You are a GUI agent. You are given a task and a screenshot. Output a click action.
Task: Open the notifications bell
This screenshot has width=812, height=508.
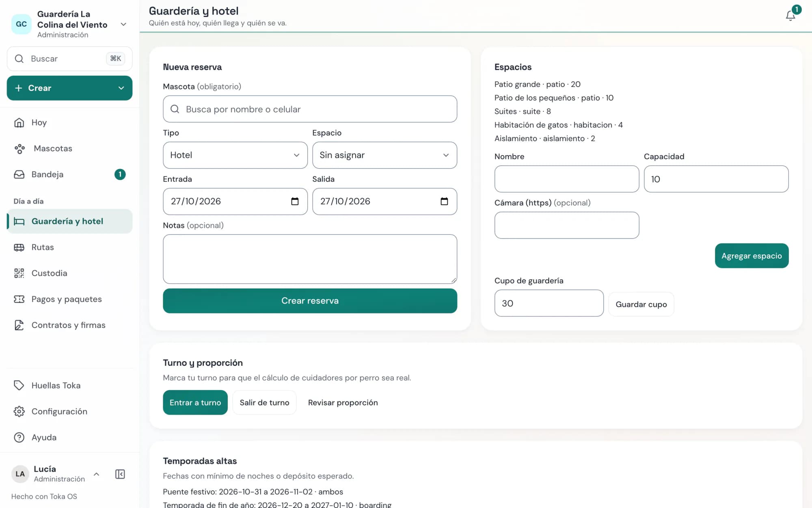point(790,15)
